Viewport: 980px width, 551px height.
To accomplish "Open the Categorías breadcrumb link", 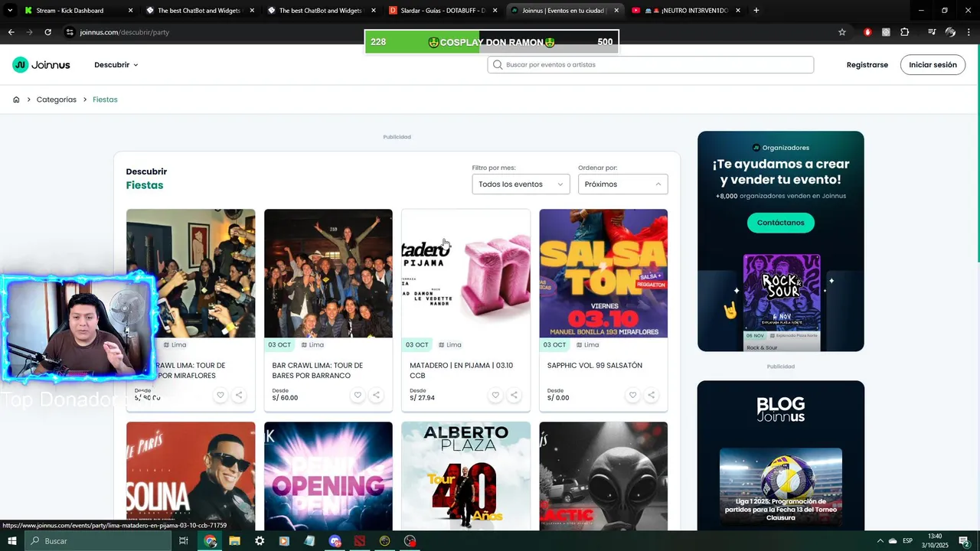I will (57, 99).
